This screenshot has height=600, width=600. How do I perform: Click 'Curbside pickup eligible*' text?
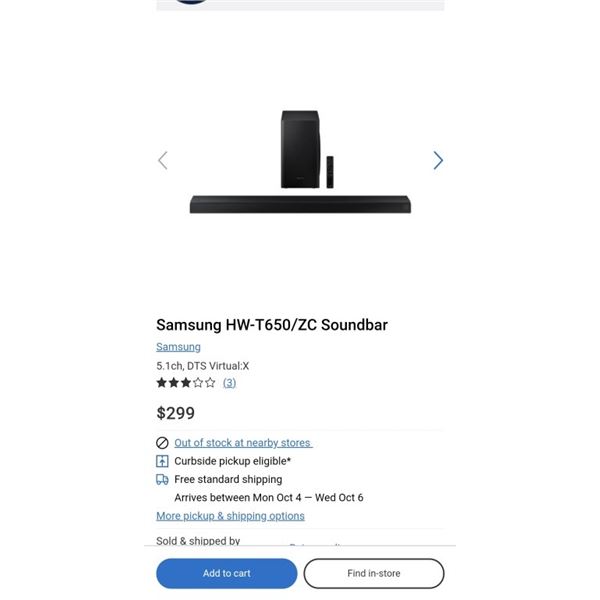click(233, 461)
